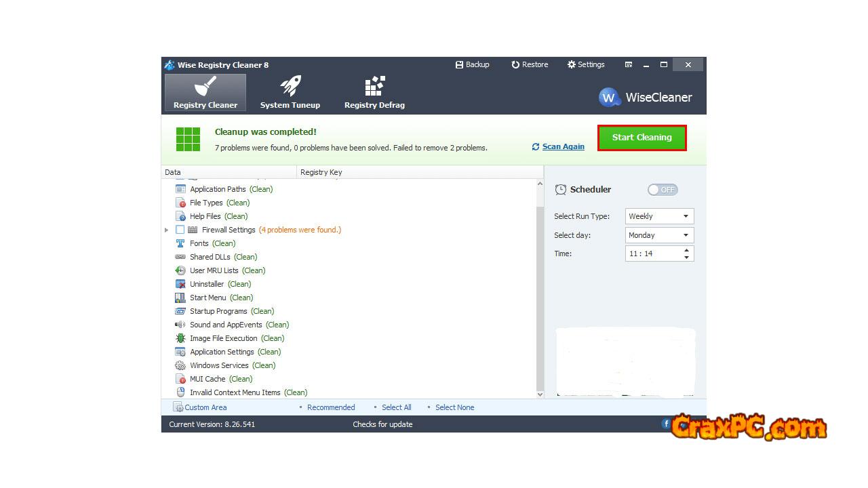Viewport: 868px width, 488px height.
Task: Click the Data column header
Action: click(229, 172)
